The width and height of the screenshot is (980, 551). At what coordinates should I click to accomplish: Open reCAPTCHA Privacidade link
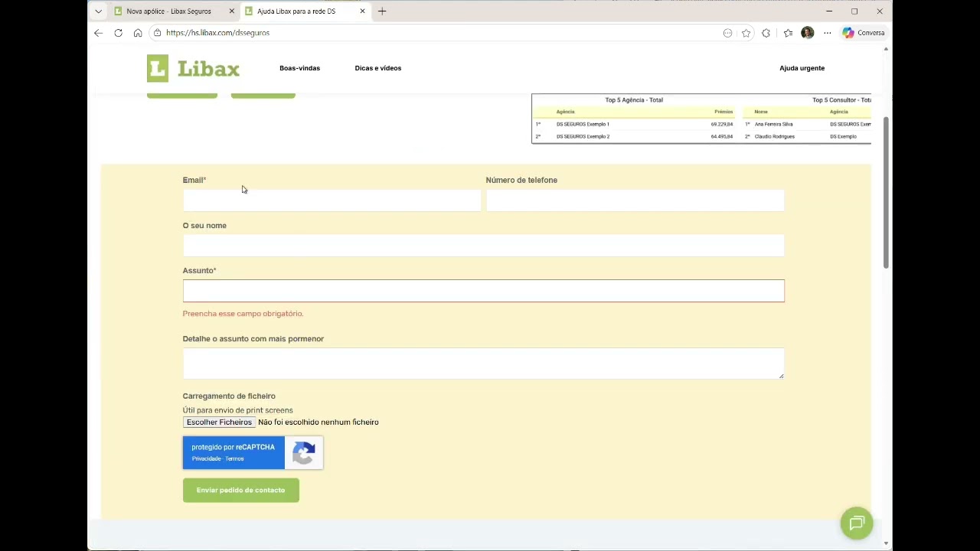pyautogui.click(x=206, y=458)
